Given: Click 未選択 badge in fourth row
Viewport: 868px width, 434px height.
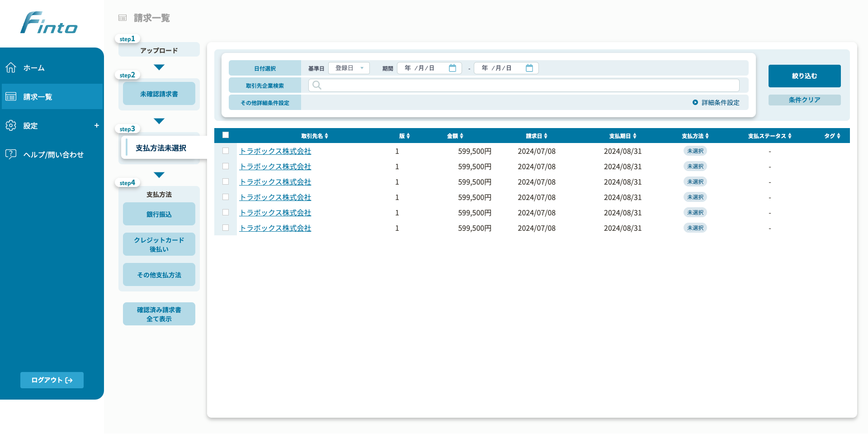Looking at the screenshot, I should coord(695,197).
